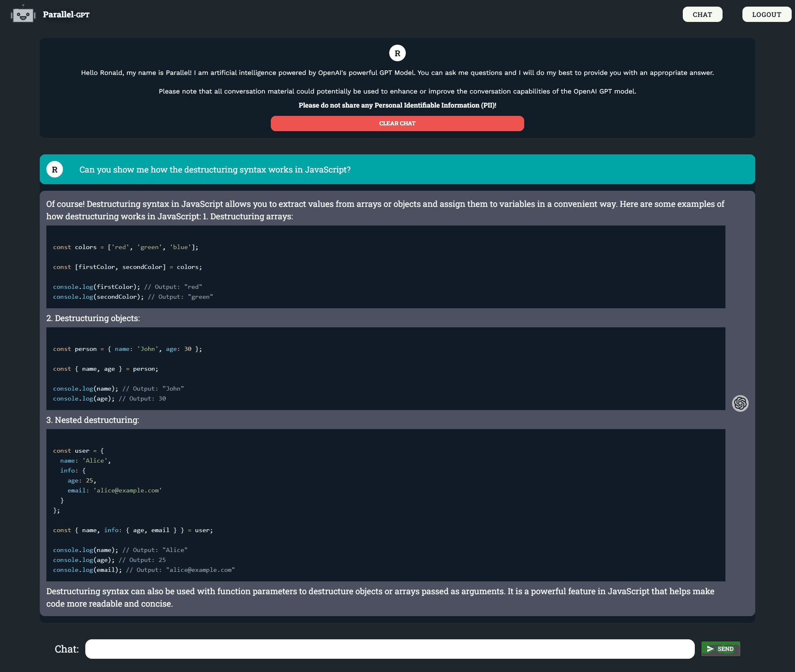795x672 pixels.
Task: Click the paper plane icon on Send
Action: pos(710,649)
